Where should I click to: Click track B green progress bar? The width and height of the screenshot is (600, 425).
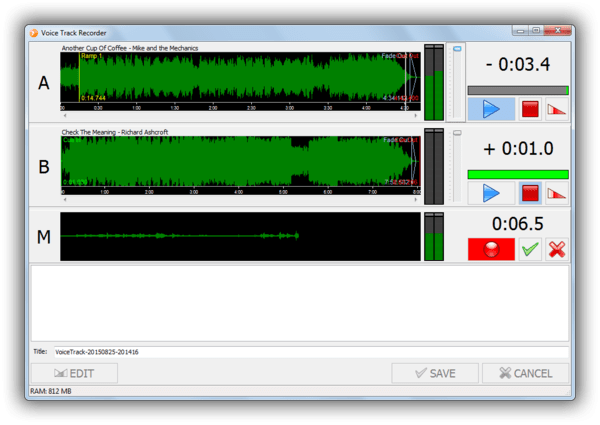click(518, 174)
